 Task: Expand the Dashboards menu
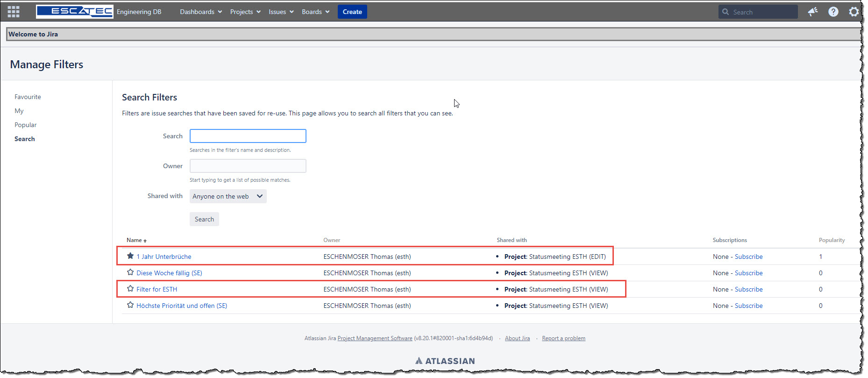pyautogui.click(x=201, y=12)
